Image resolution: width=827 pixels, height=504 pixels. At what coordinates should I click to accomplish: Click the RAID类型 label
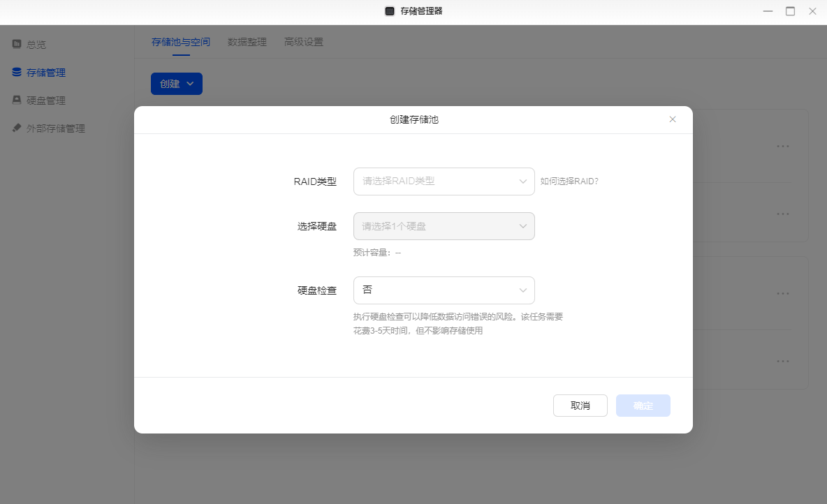click(315, 181)
